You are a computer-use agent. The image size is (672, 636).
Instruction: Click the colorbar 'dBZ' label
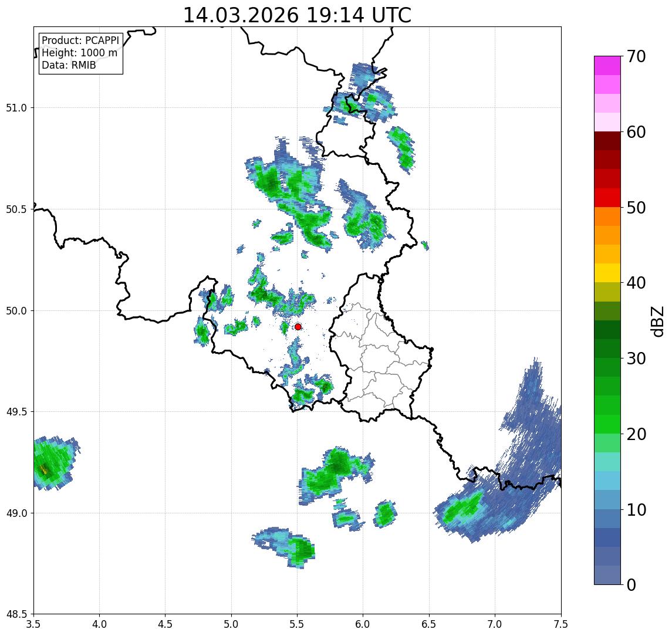pyautogui.click(x=657, y=322)
